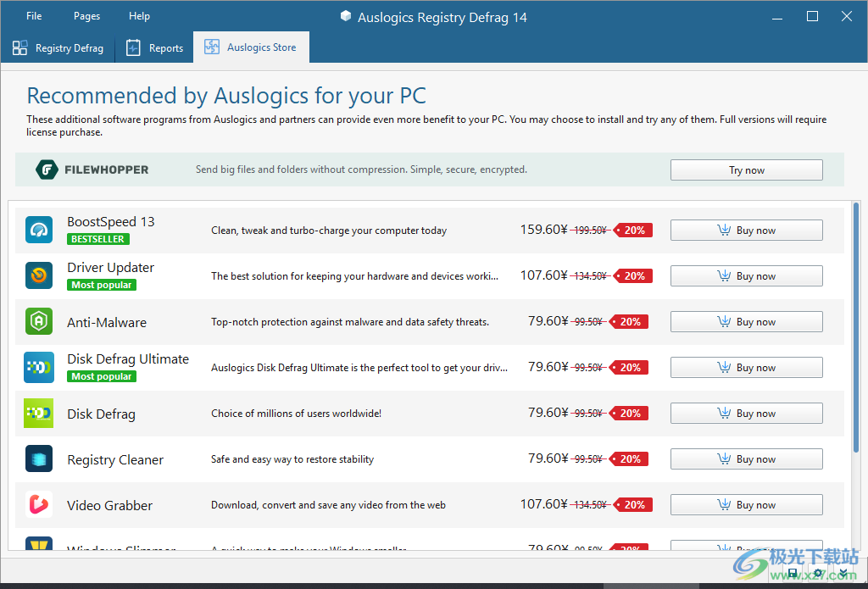The image size is (868, 589).
Task: Click the Anti-Malware product name
Action: (x=107, y=322)
